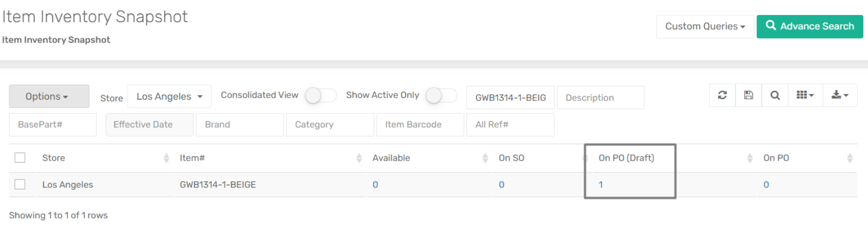
Task: Toggle the Consolidated View switch
Action: [321, 96]
